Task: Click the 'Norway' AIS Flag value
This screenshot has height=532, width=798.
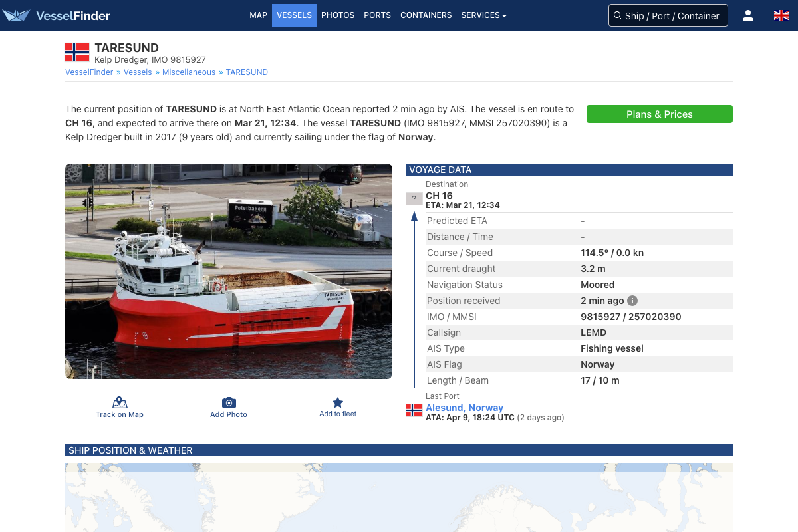Action: pos(598,364)
